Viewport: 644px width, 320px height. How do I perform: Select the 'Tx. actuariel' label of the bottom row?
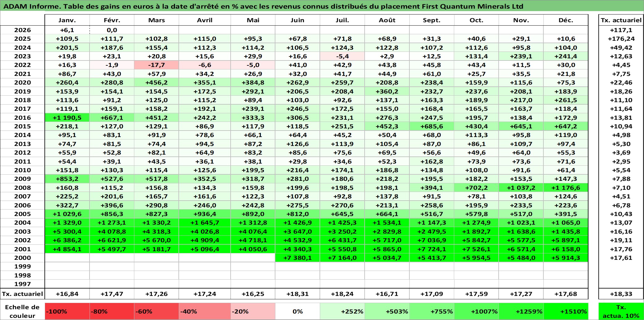(23, 294)
